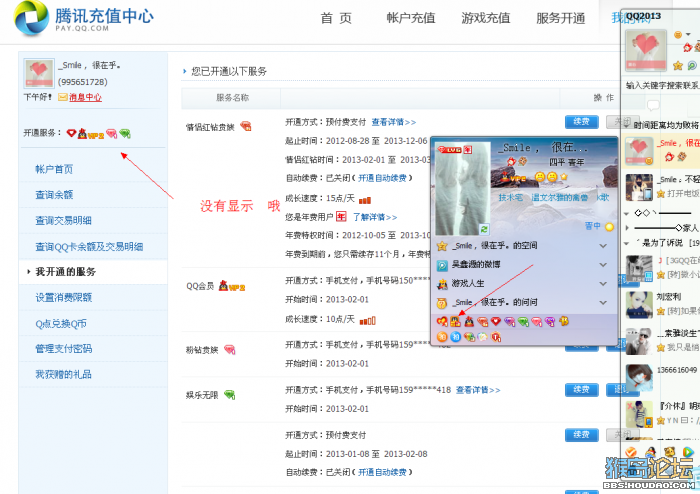Click the orange 拍 round icon in the profile card
The height and width of the screenshot is (494, 700).
442,337
